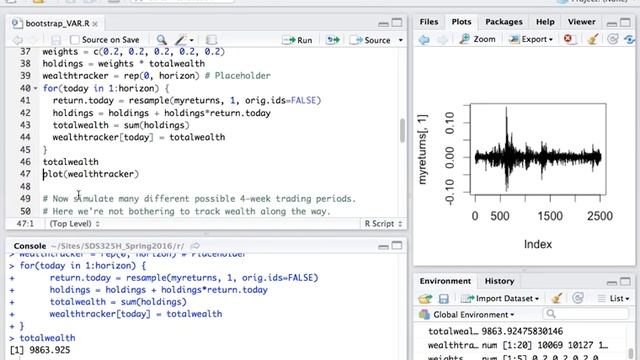This screenshot has width=640, height=360.
Task: Click the publish plot icon
Action: (629, 39)
